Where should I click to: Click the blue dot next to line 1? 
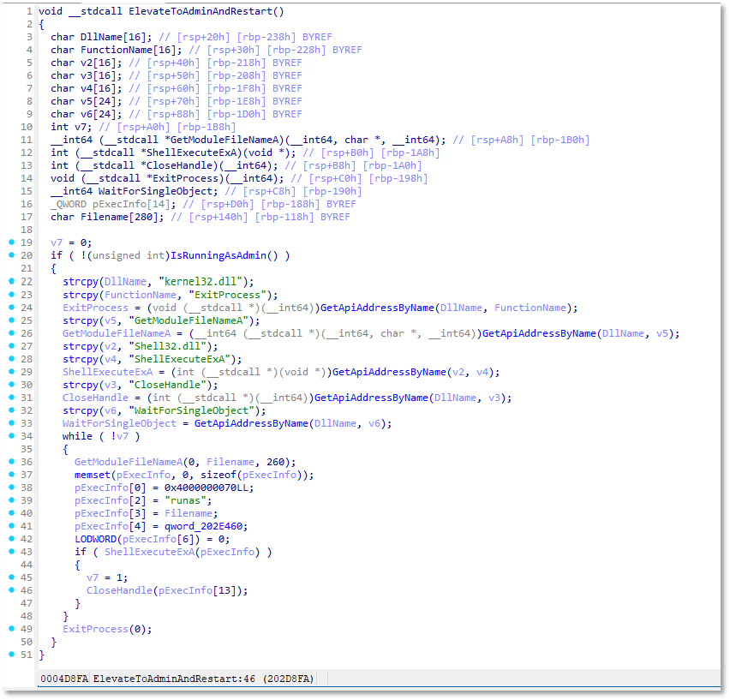10,12
